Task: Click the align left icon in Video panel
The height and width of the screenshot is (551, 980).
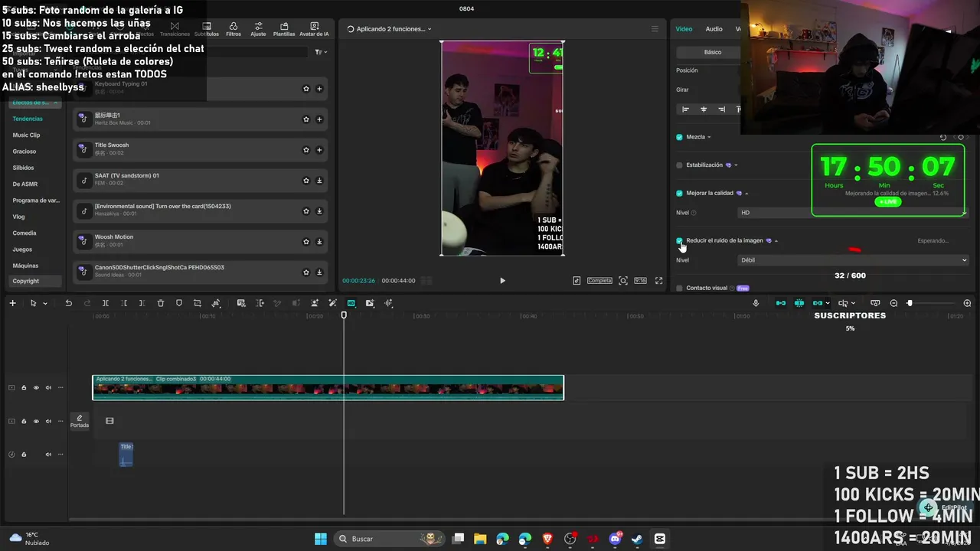Action: click(685, 109)
